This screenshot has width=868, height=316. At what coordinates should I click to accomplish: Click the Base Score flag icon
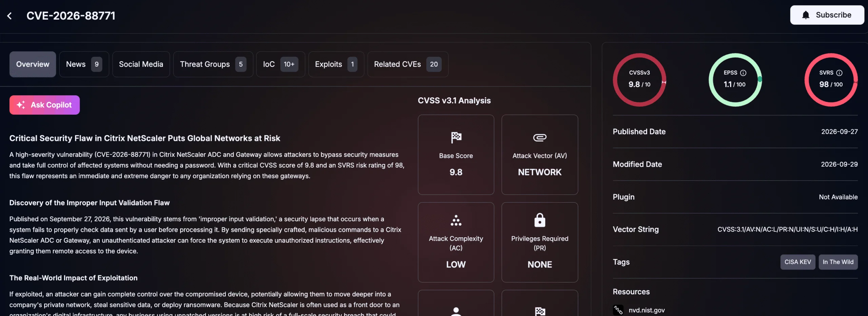coord(456,137)
